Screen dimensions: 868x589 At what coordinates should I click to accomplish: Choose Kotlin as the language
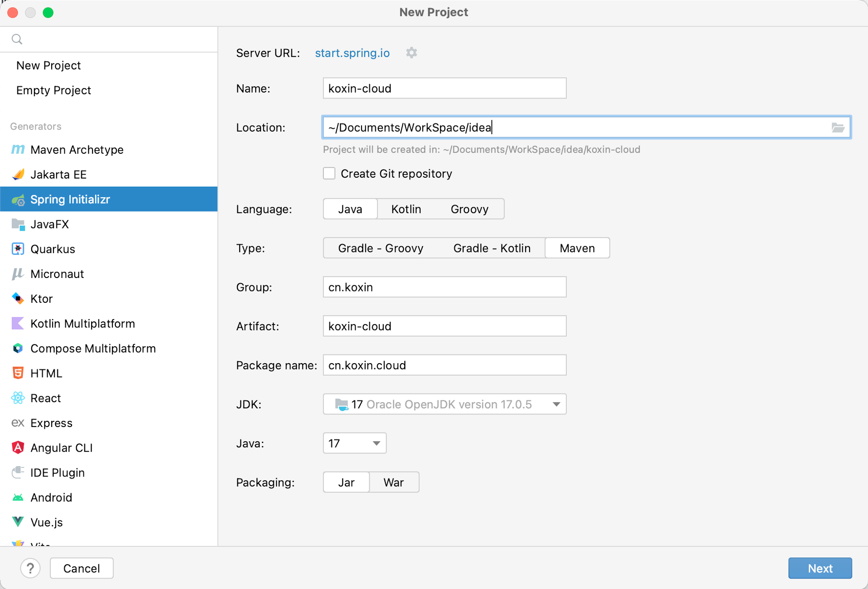coord(406,209)
